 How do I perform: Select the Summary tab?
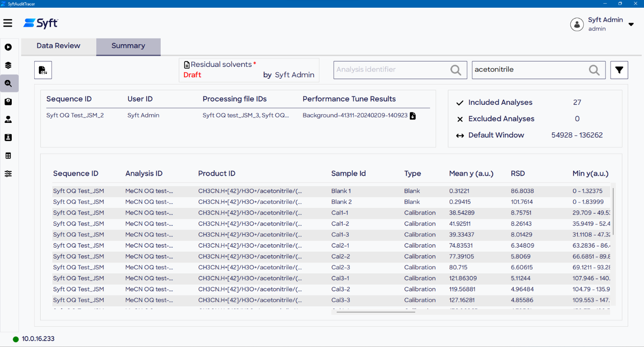(x=128, y=46)
